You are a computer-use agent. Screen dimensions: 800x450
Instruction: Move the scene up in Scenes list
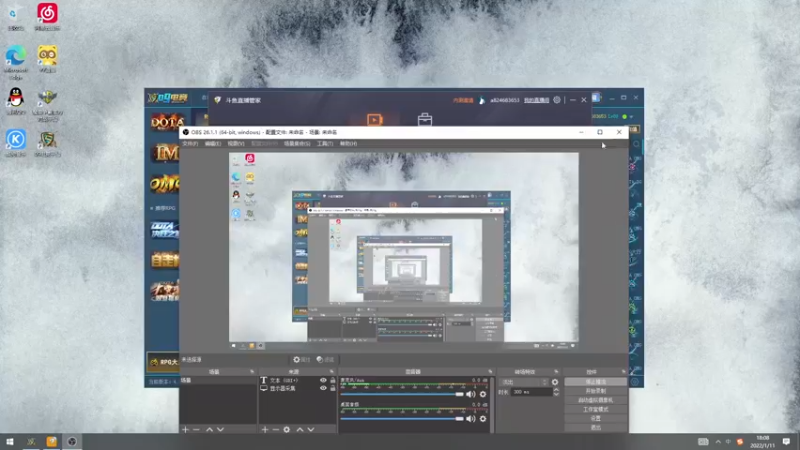(x=209, y=430)
